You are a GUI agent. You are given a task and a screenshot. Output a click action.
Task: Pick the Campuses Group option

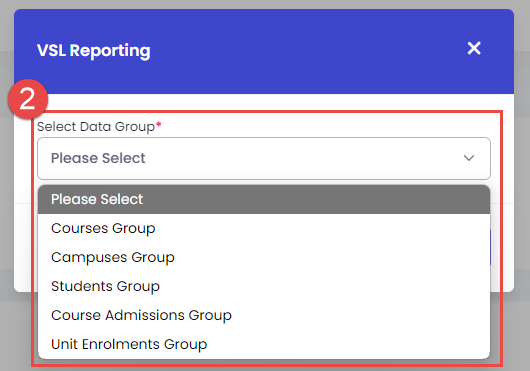pos(264,257)
